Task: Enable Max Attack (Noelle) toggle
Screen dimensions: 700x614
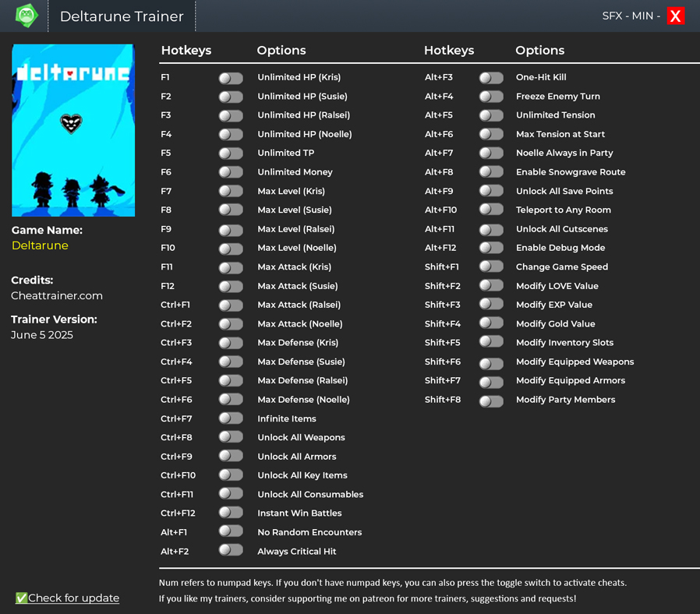Action: pyautogui.click(x=231, y=324)
